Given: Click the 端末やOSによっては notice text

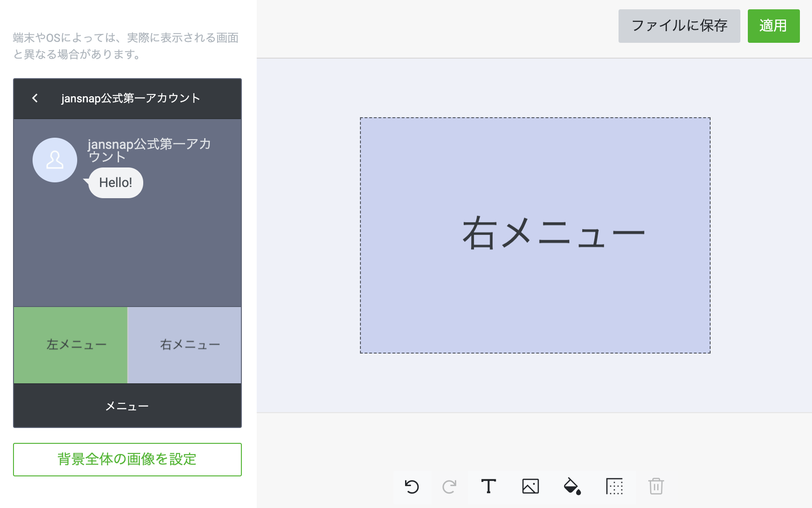Looking at the screenshot, I should tap(126, 46).
